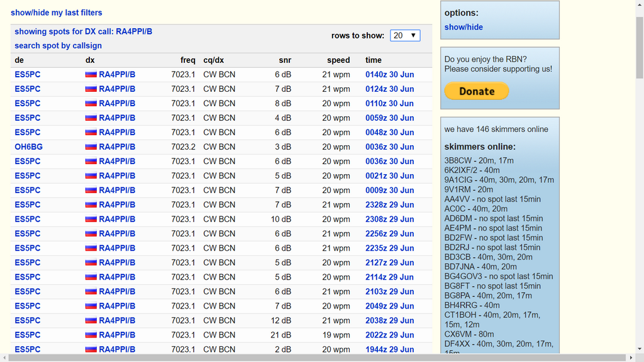Viewport: 644px width, 362px height.
Task: Click the flag icon in the 2038z row
Action: [91, 321]
